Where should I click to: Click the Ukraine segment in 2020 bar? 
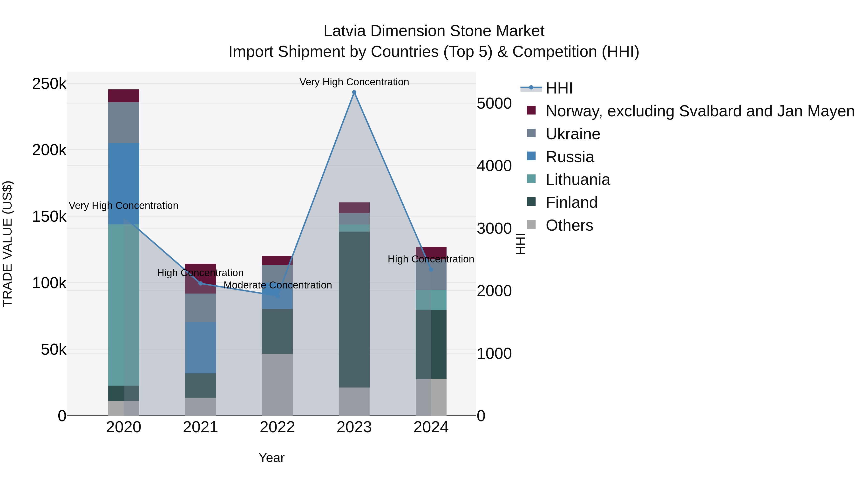point(124,123)
